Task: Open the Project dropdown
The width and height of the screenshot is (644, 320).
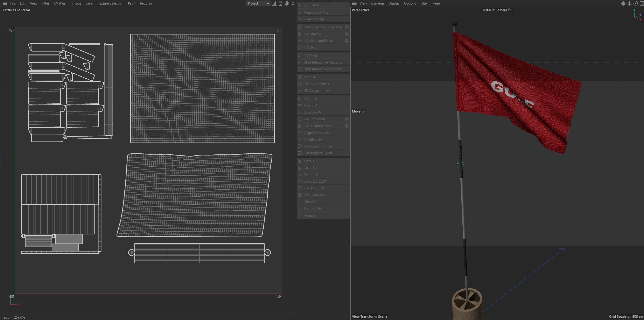Action: point(258,3)
